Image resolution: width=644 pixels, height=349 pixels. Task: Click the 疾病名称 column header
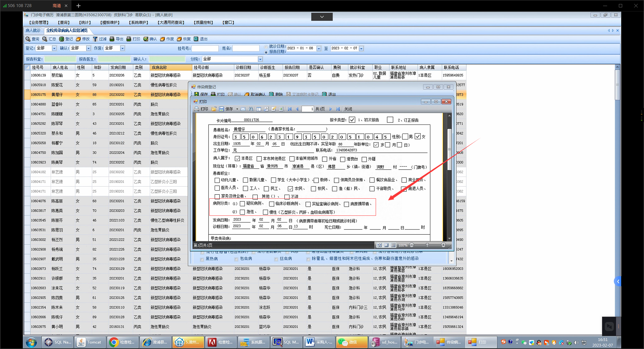click(x=171, y=67)
